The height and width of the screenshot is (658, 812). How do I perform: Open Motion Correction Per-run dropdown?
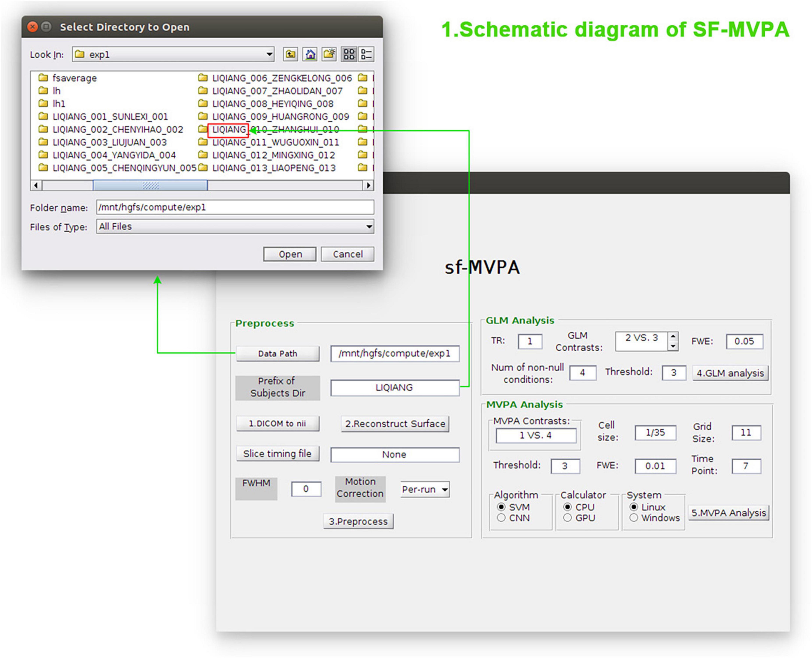pos(425,489)
